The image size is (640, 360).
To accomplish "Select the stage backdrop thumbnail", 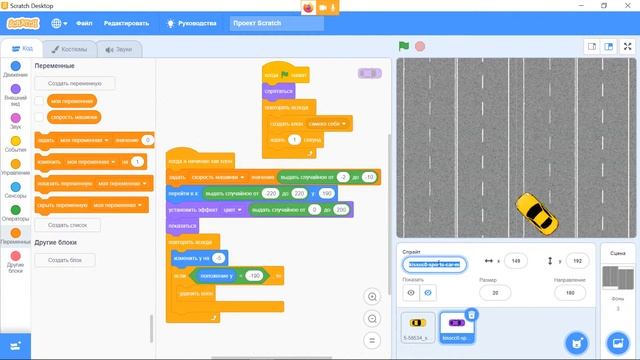I will (618, 278).
